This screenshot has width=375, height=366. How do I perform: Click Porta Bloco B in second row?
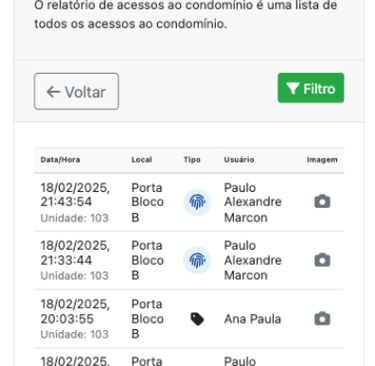(x=147, y=260)
